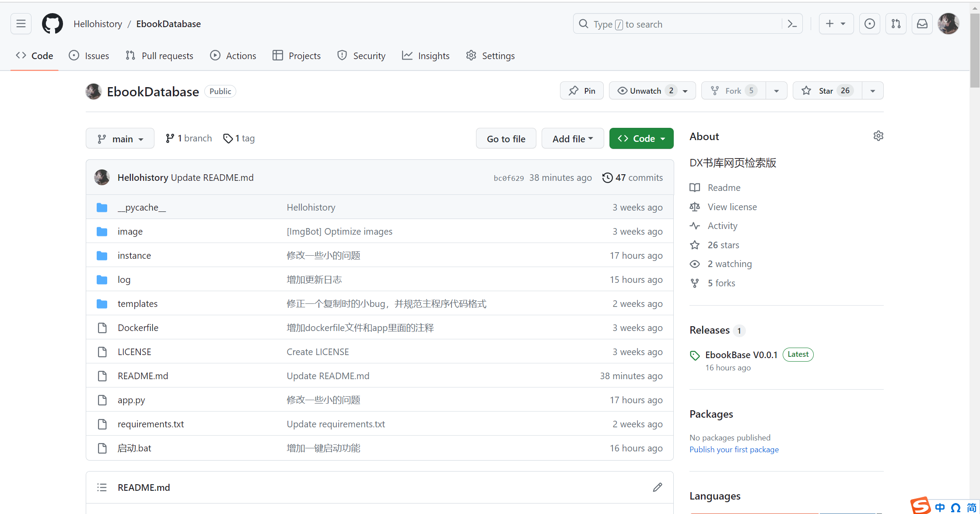The height and width of the screenshot is (514, 980).
Task: Open the main branch dropdown
Action: click(x=120, y=138)
